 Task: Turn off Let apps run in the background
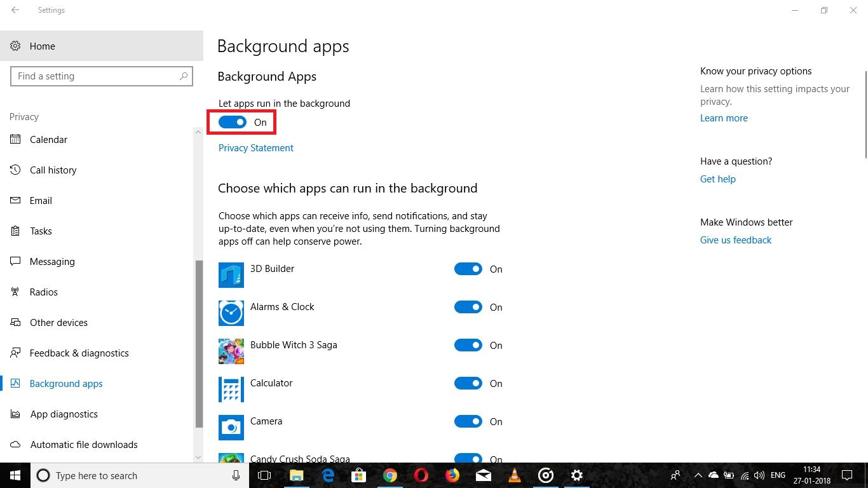pos(233,122)
